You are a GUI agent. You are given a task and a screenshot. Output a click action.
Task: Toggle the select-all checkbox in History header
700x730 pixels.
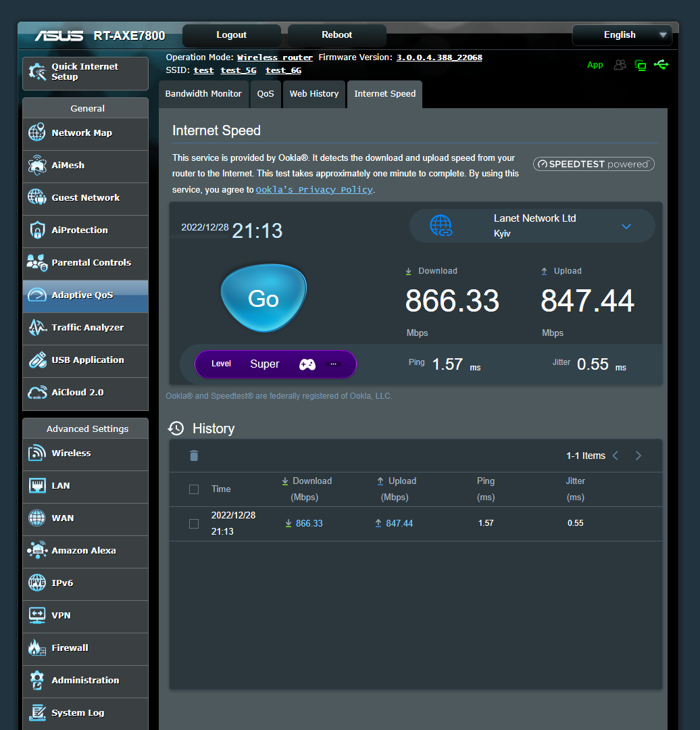tap(194, 489)
